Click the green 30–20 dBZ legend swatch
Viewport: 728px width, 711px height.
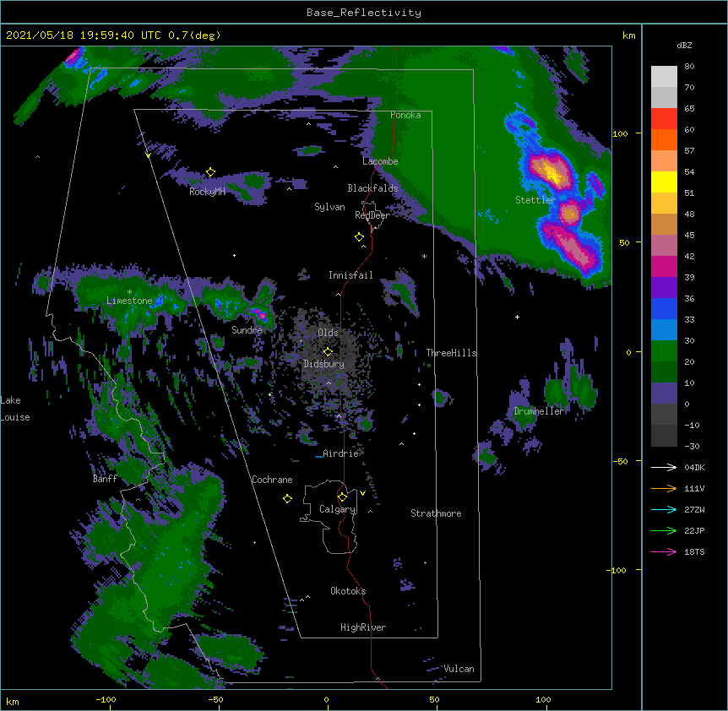click(x=664, y=351)
